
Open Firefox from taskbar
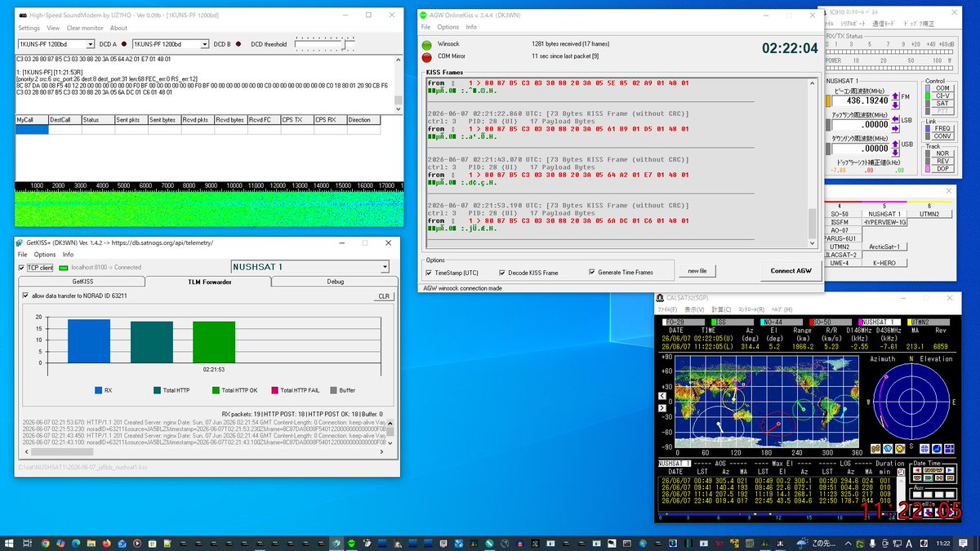107,543
